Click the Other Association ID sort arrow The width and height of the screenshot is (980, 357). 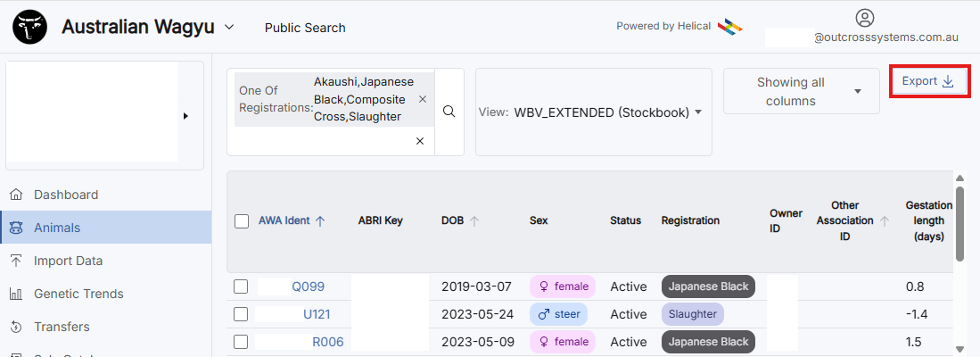(x=885, y=221)
